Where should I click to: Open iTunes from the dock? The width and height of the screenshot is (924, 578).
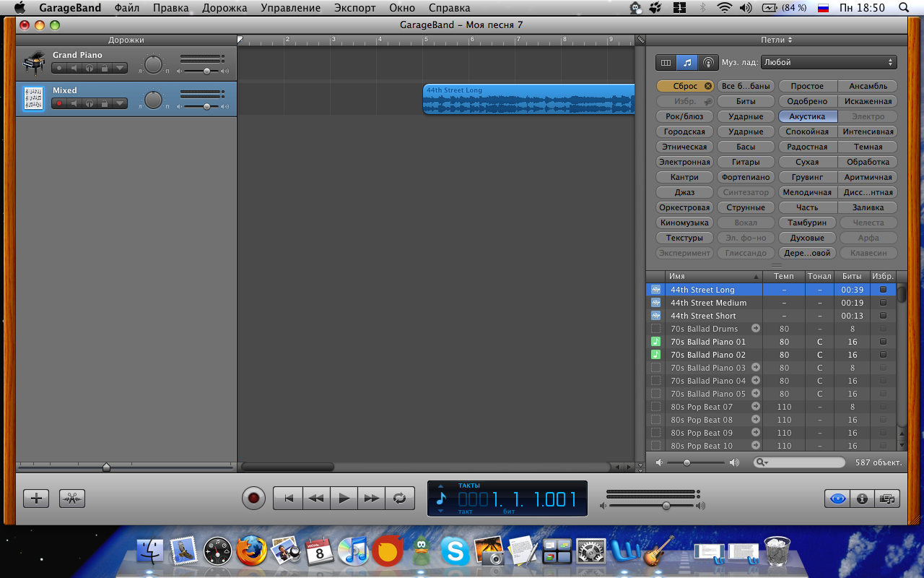pyautogui.click(x=354, y=551)
